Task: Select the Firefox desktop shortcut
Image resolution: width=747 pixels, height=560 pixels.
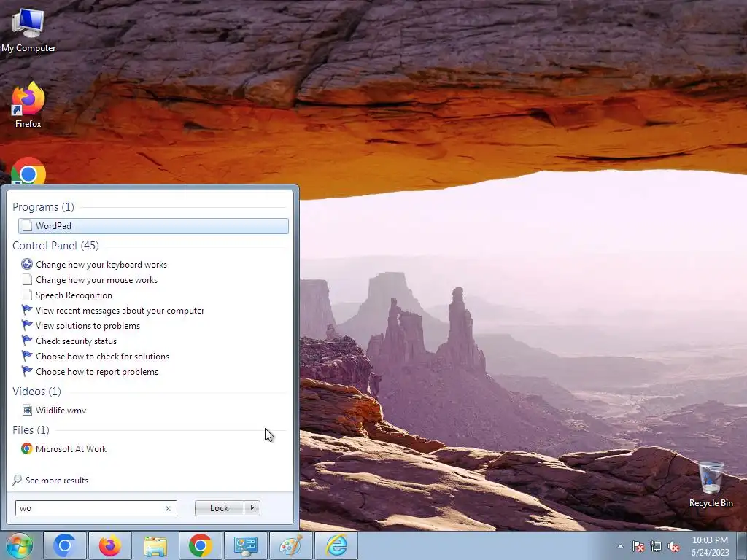Action: 28,105
